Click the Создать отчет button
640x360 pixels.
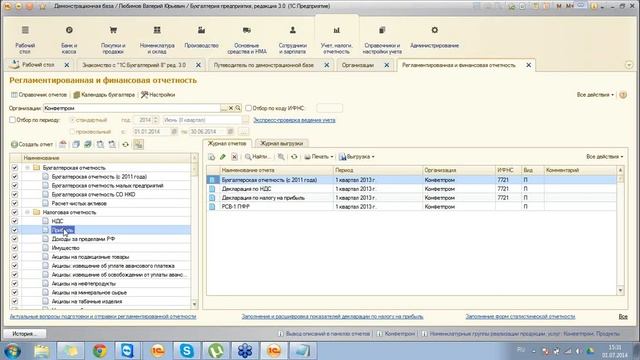32,144
